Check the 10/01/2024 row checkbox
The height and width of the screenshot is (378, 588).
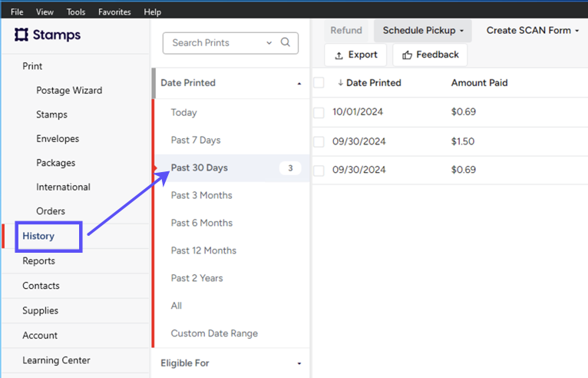[x=319, y=112]
